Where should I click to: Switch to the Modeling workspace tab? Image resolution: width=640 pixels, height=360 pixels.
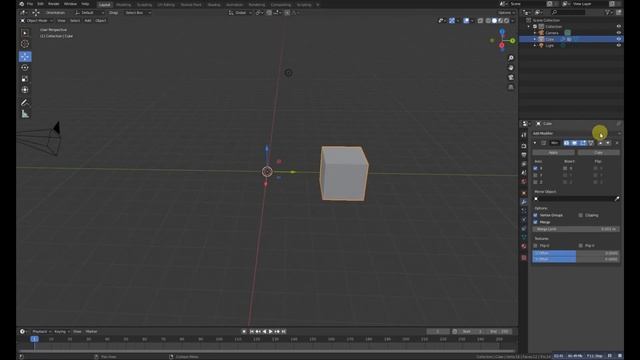[123, 5]
